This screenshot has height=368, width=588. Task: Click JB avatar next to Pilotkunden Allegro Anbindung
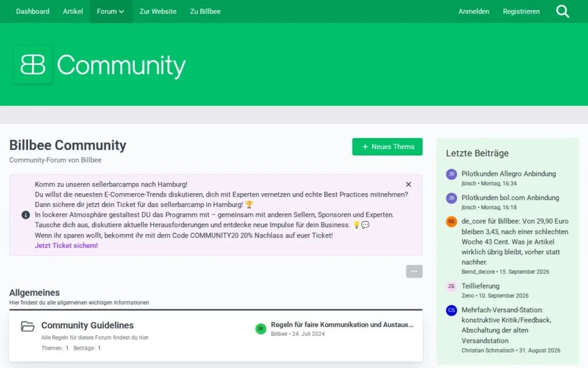451,174
